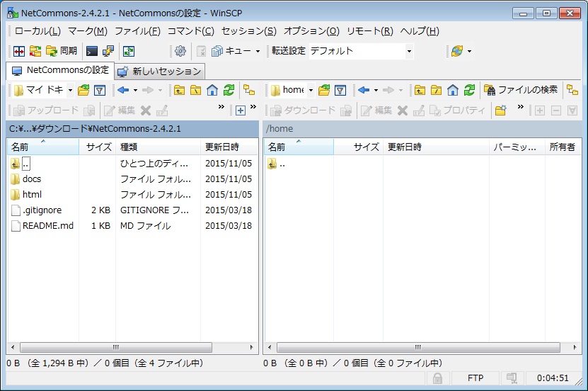Expand the remote toolbar overflow chevron
The width and height of the screenshot is (588, 391).
click(x=521, y=107)
